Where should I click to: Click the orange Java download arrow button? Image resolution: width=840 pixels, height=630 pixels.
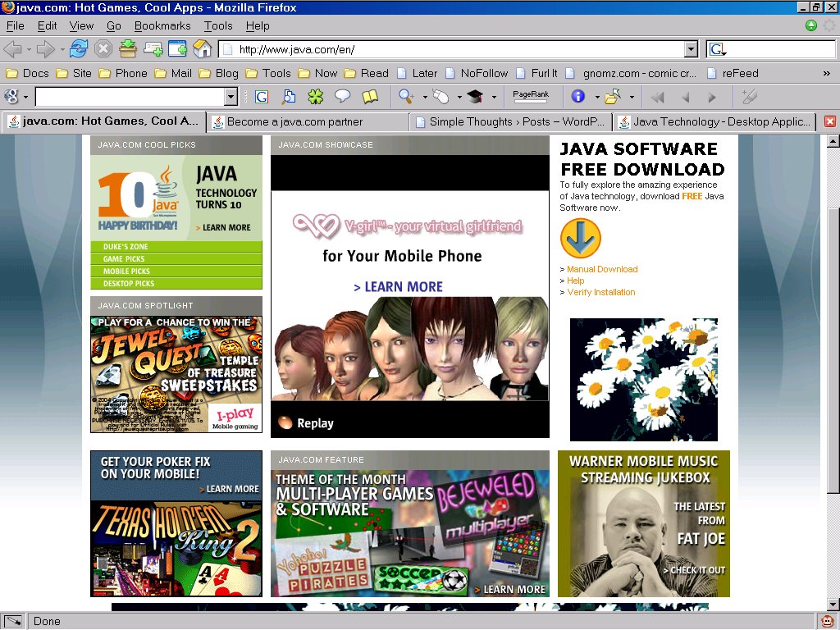tap(581, 239)
